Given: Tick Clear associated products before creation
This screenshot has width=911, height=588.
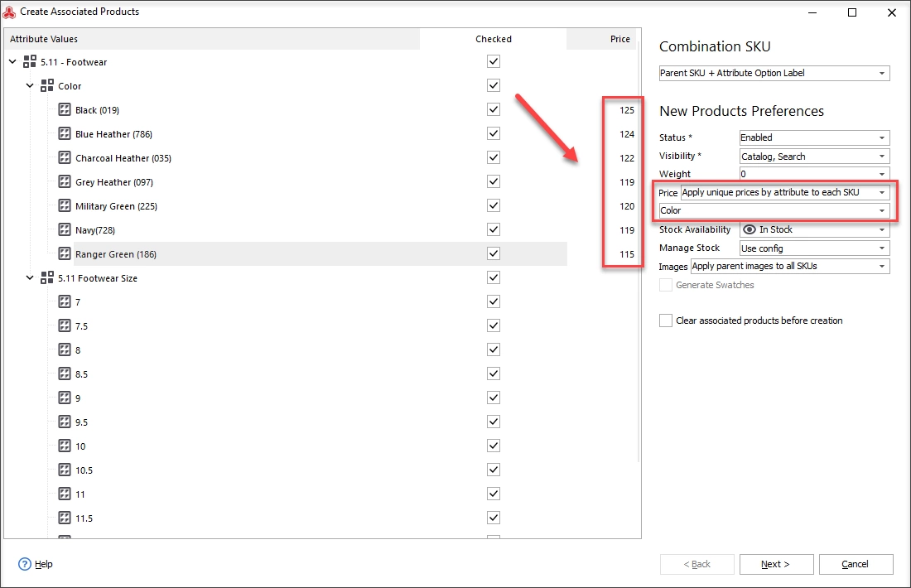Looking at the screenshot, I should 666,321.
